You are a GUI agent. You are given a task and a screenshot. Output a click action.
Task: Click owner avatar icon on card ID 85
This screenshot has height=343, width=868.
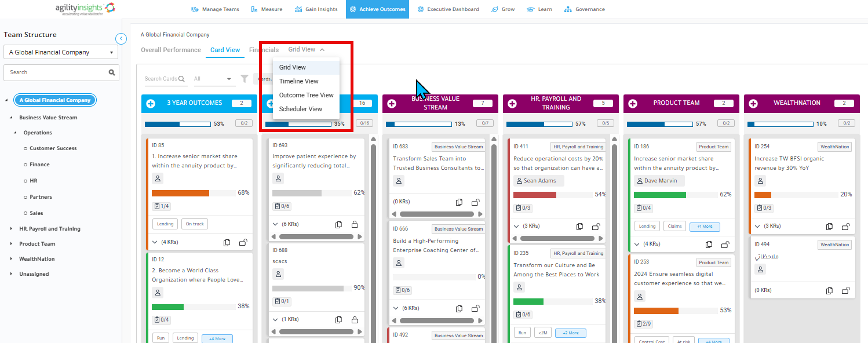point(157,178)
